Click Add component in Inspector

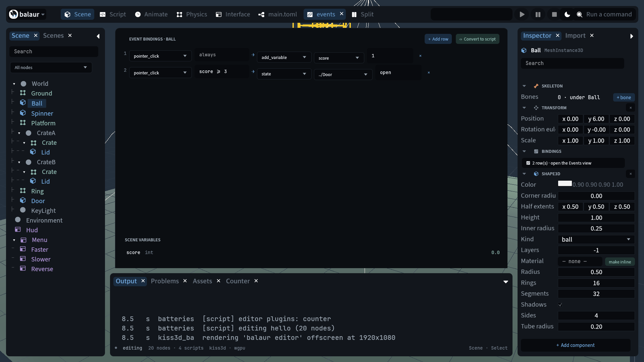pyautogui.click(x=576, y=345)
